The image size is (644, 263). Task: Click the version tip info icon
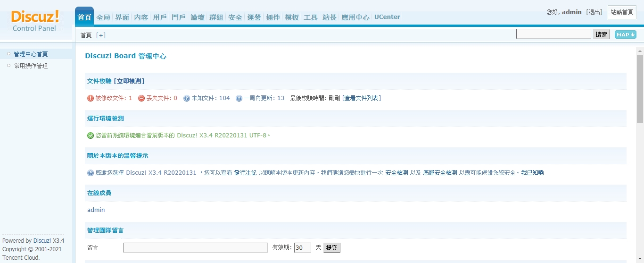coord(91,173)
